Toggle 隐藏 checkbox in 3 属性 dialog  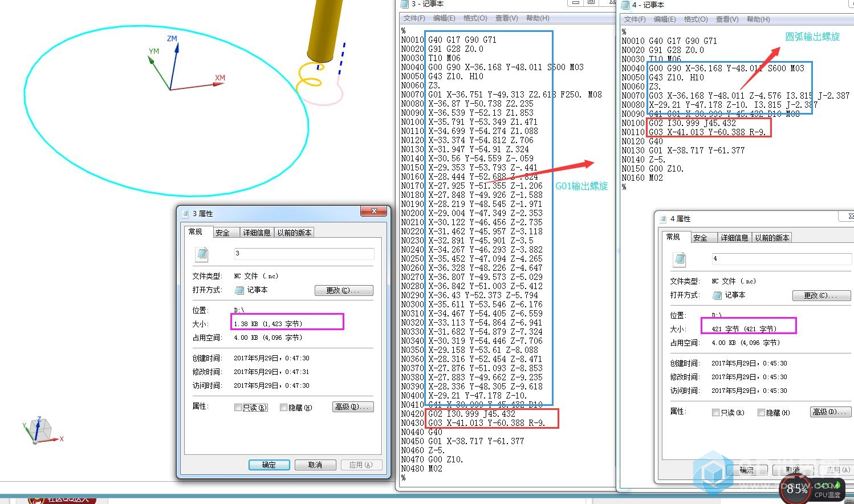coord(283,408)
